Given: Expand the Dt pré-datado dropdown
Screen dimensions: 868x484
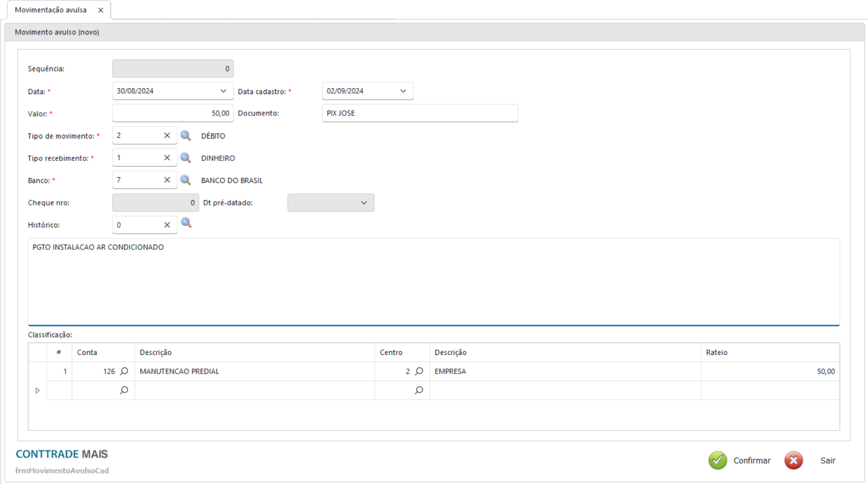Looking at the screenshot, I should 364,203.
